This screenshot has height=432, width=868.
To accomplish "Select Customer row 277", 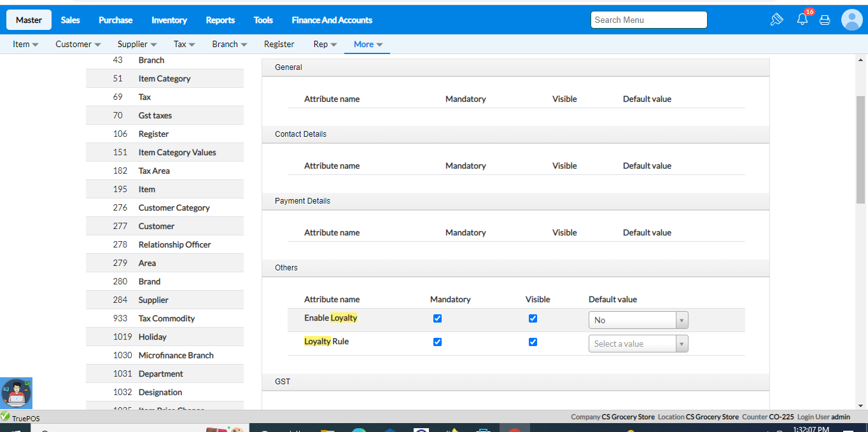I will click(x=165, y=226).
